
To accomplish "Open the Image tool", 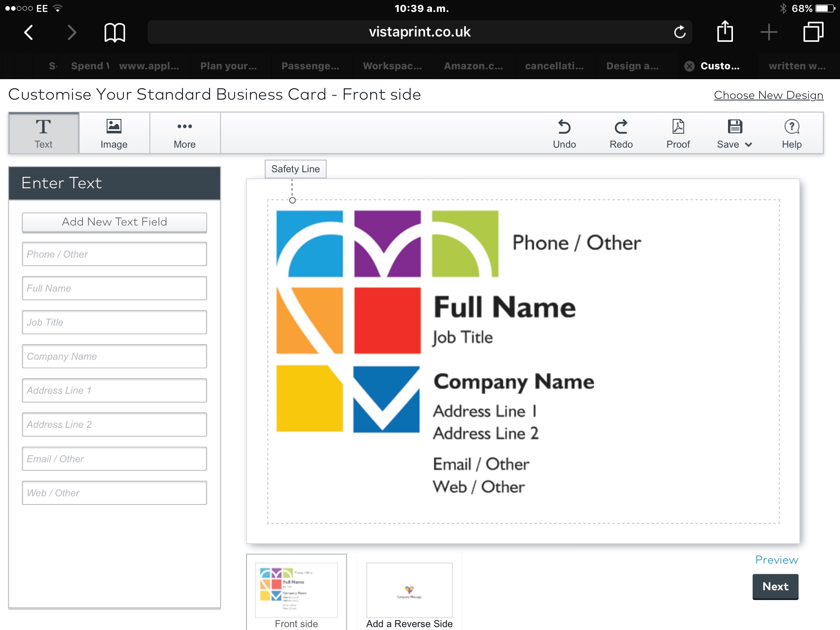I will click(x=114, y=133).
